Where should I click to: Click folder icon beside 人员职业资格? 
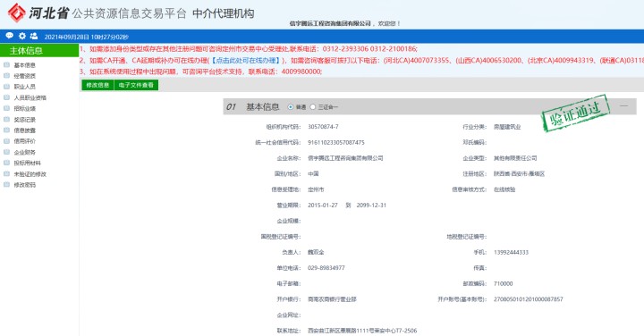6,97
